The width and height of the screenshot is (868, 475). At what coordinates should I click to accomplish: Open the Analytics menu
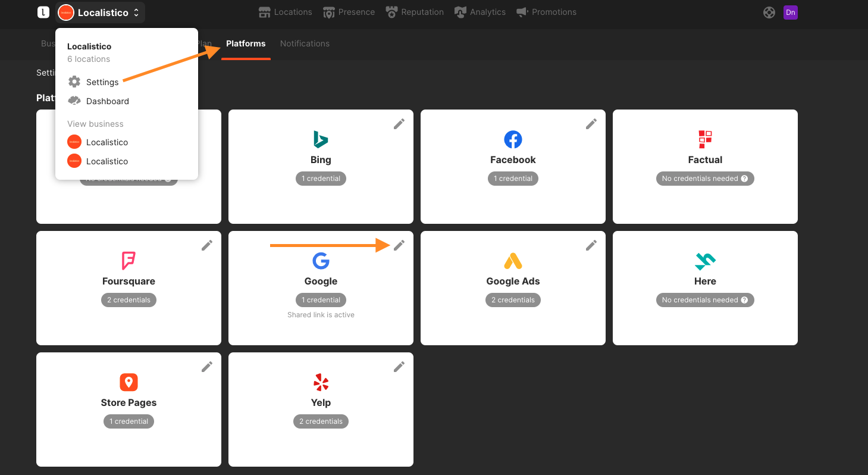(x=480, y=12)
